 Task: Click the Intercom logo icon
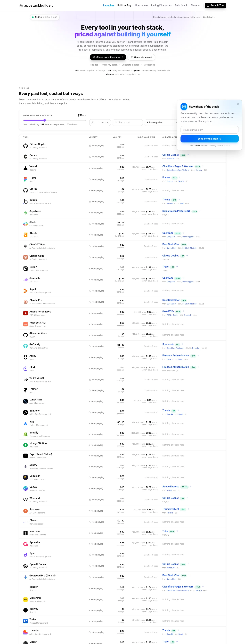click(x=26, y=533)
